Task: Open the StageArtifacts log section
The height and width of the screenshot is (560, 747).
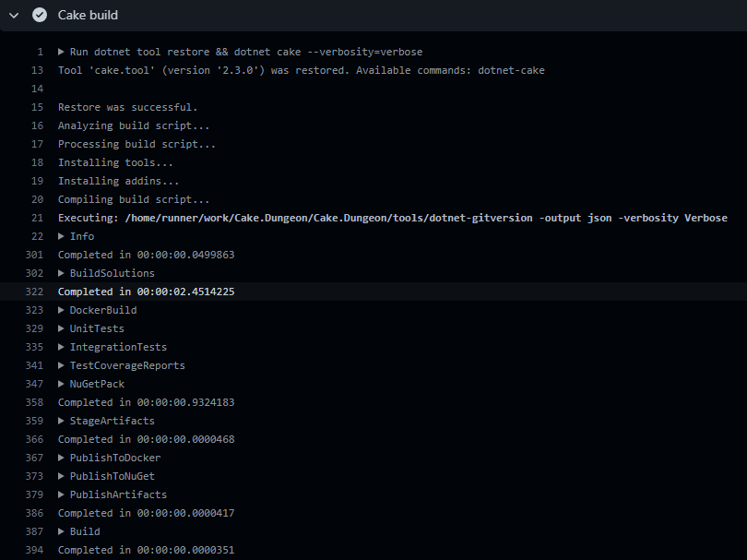Action: (62, 421)
